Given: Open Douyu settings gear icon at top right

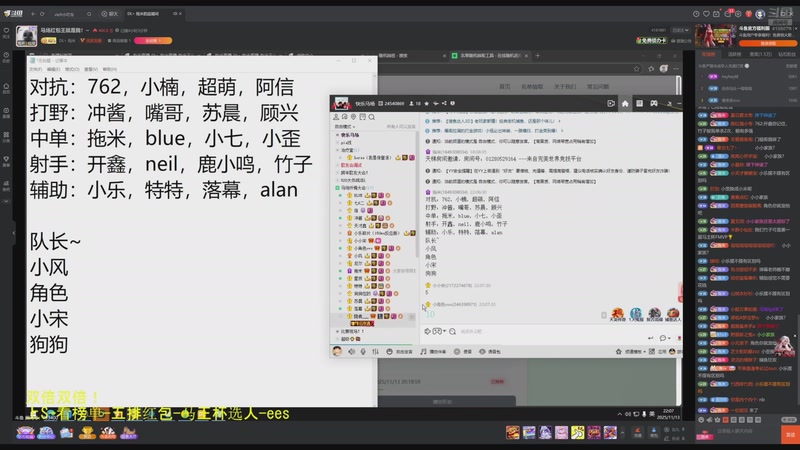Looking at the screenshot, I should tap(738, 14).
